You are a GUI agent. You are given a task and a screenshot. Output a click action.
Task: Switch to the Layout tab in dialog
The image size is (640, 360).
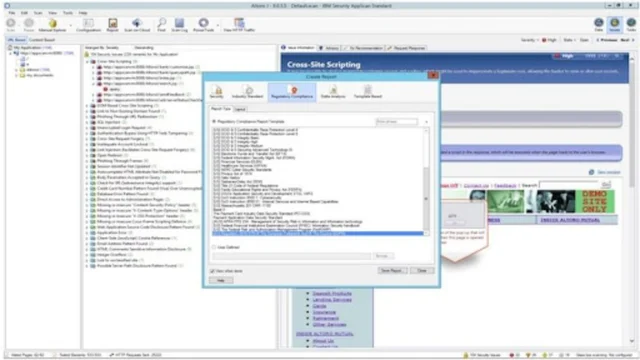(x=240, y=109)
